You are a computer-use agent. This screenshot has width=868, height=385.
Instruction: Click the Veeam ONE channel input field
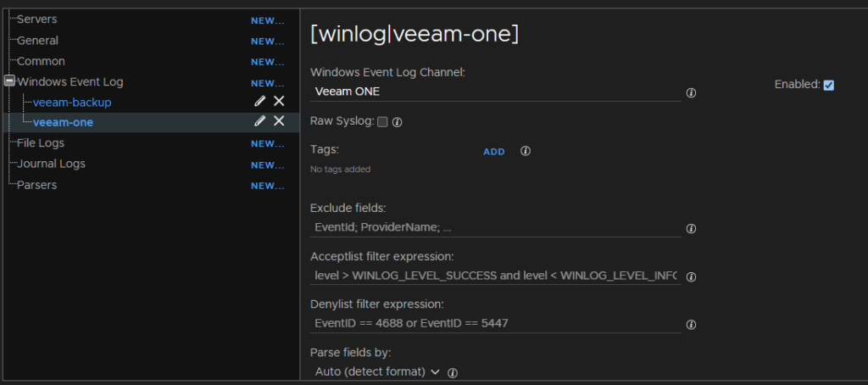495,92
